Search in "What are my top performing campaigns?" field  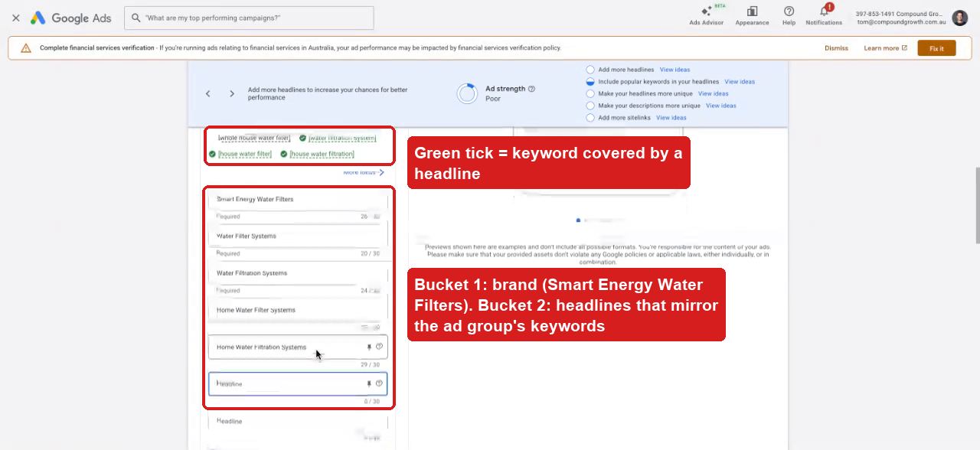point(249,18)
